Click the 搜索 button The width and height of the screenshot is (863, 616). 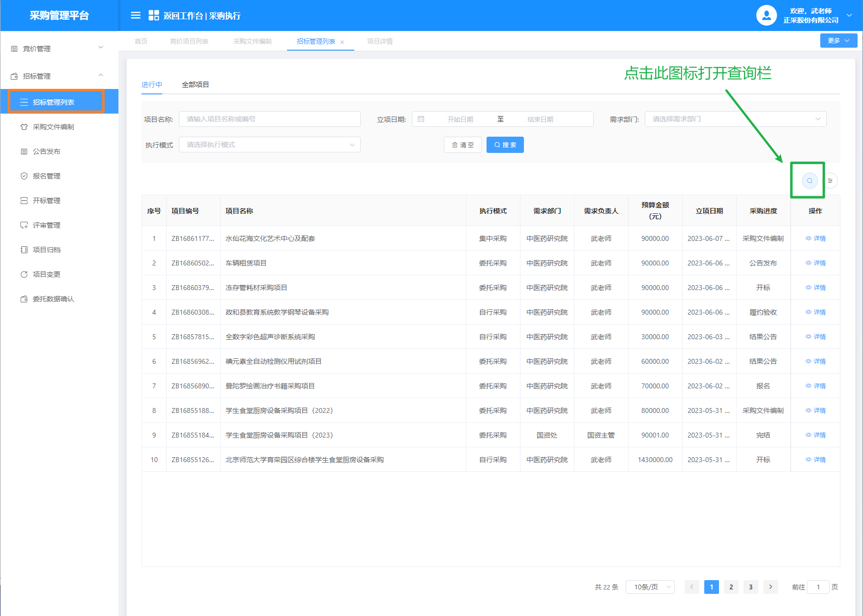(x=505, y=145)
